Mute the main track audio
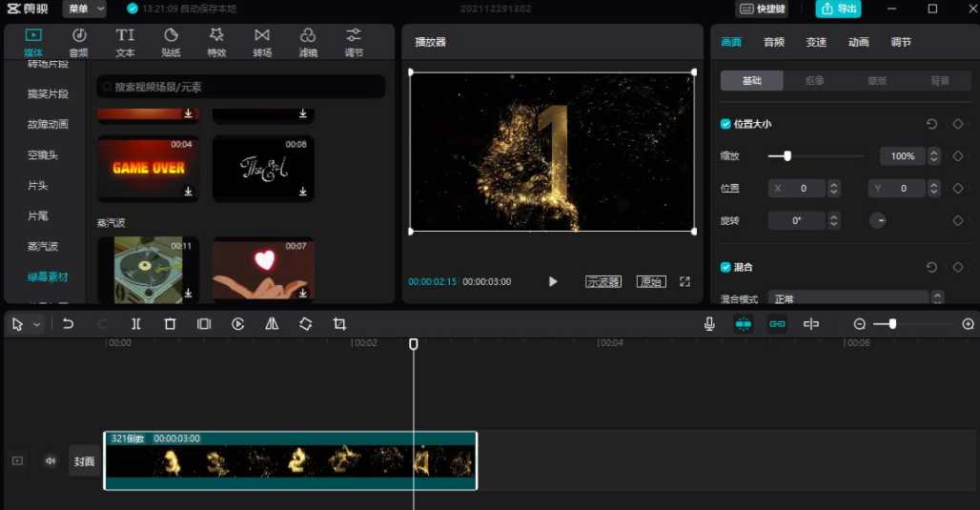Screen dimensions: 980x510 pyautogui.click(x=51, y=461)
